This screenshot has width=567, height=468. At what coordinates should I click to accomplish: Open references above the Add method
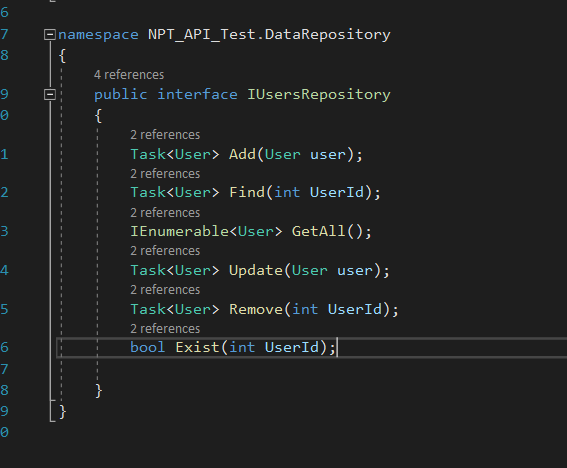(x=165, y=135)
